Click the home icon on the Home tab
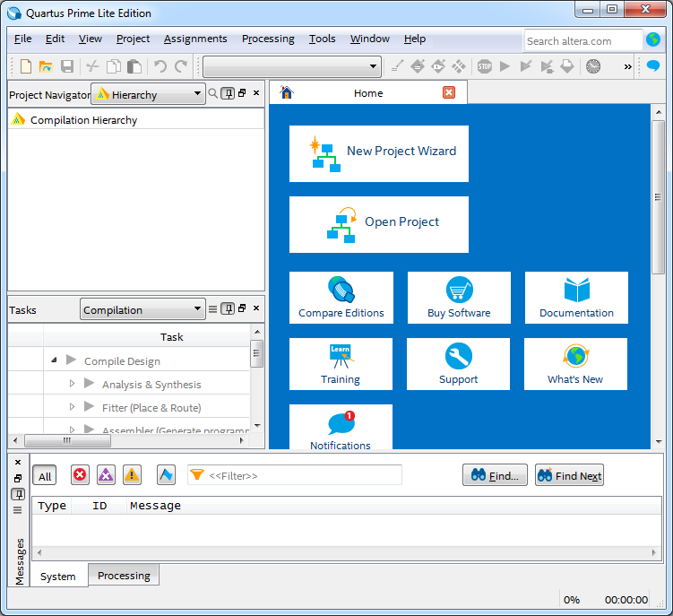This screenshot has width=673, height=616. point(286,92)
